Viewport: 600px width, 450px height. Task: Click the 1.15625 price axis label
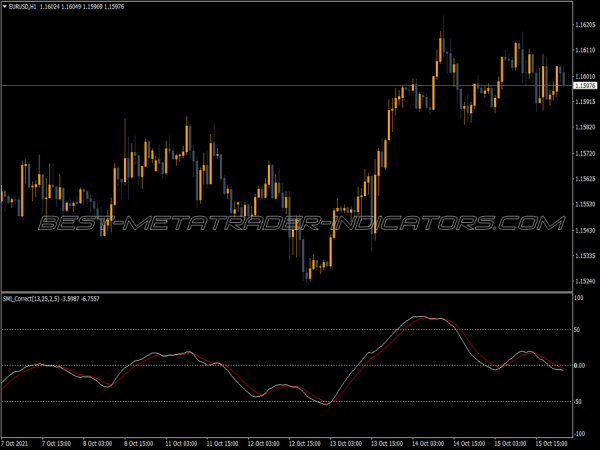coord(585,179)
